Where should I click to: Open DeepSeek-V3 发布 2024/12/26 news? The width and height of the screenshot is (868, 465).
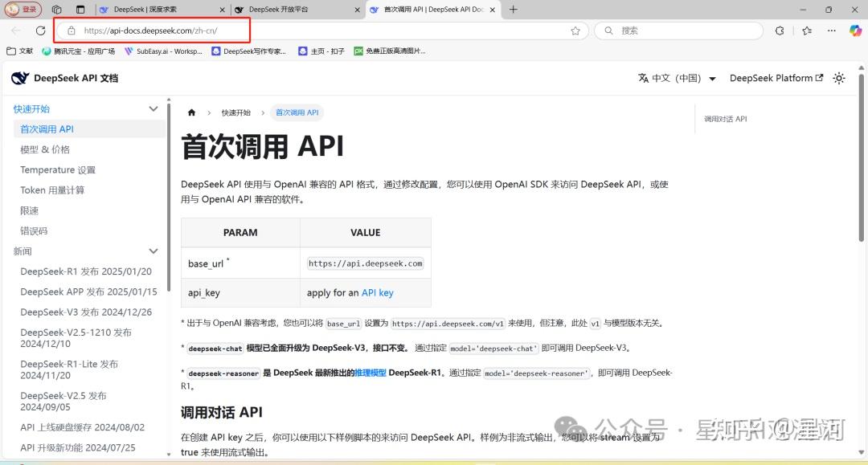tap(86, 312)
